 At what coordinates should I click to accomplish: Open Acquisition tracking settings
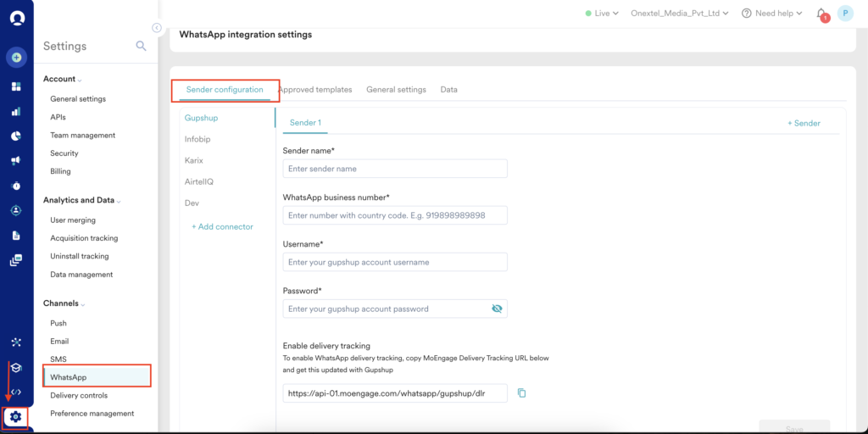tap(84, 238)
